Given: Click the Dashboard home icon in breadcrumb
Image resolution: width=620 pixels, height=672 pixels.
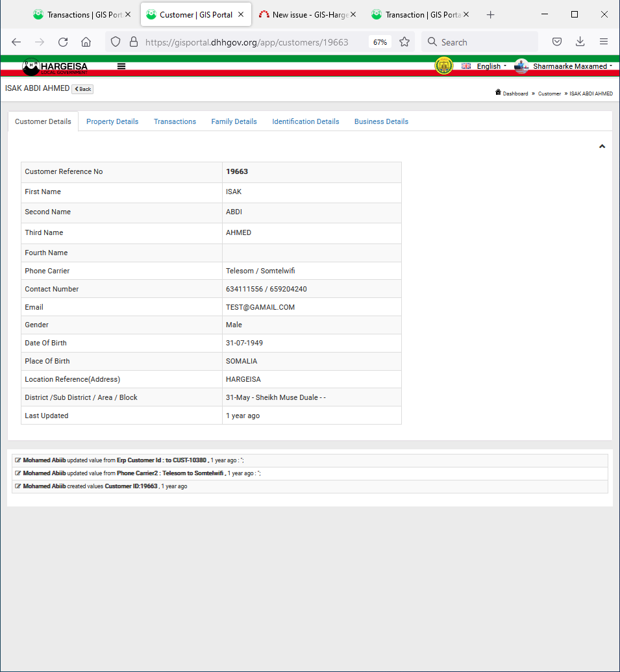Looking at the screenshot, I should pyautogui.click(x=498, y=92).
